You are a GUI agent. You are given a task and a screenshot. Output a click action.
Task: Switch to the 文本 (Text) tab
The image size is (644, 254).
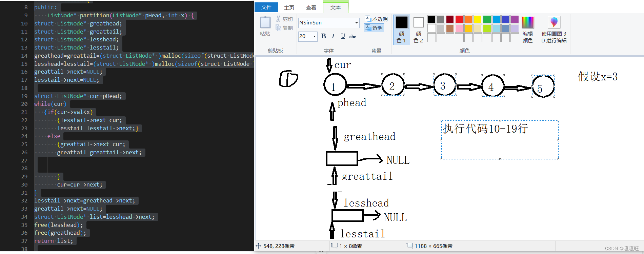click(336, 7)
